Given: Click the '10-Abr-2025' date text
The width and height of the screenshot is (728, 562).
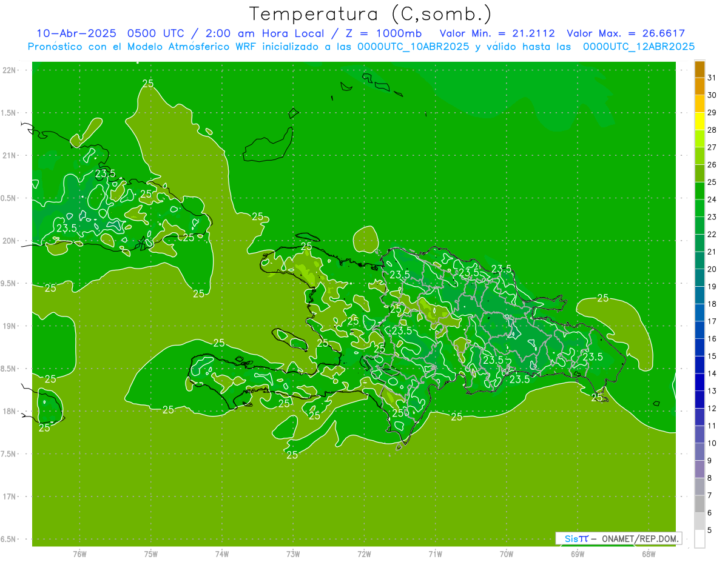Looking at the screenshot, I should pyautogui.click(x=76, y=33).
